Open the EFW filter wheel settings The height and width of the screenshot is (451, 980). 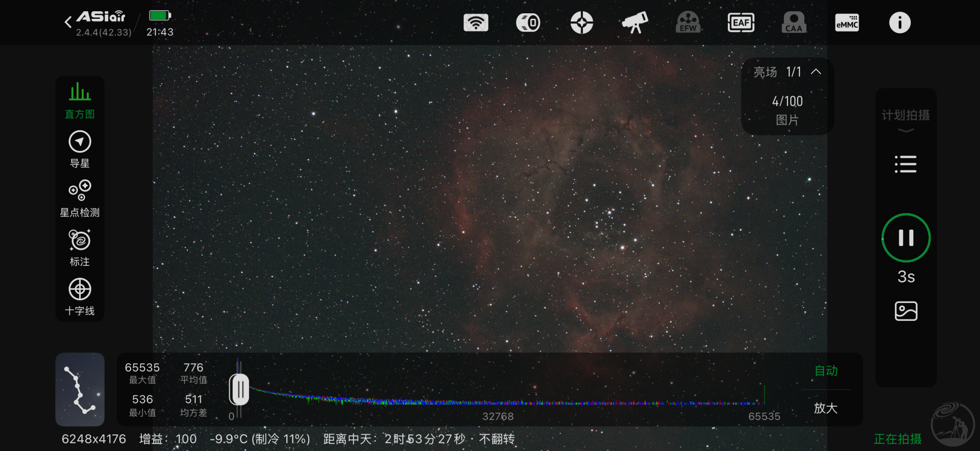pos(688,23)
